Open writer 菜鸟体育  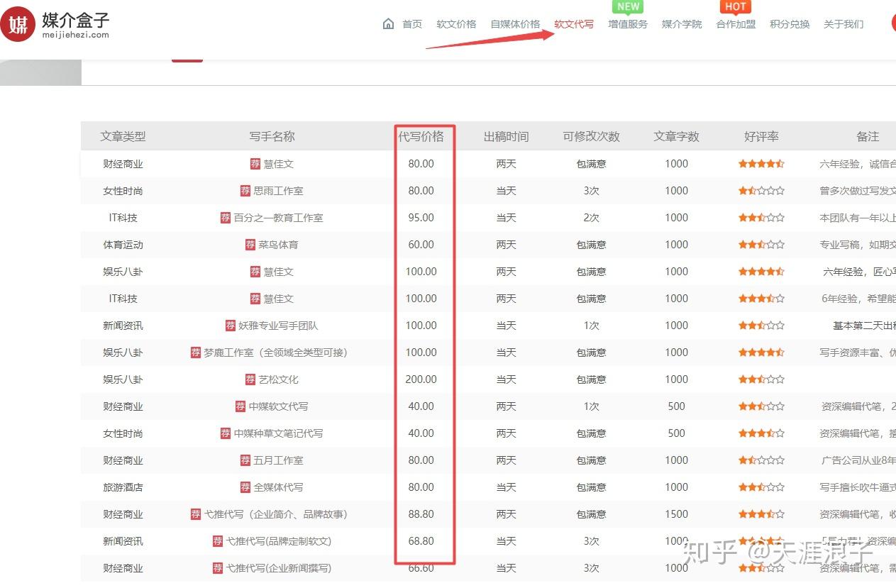click(x=278, y=245)
